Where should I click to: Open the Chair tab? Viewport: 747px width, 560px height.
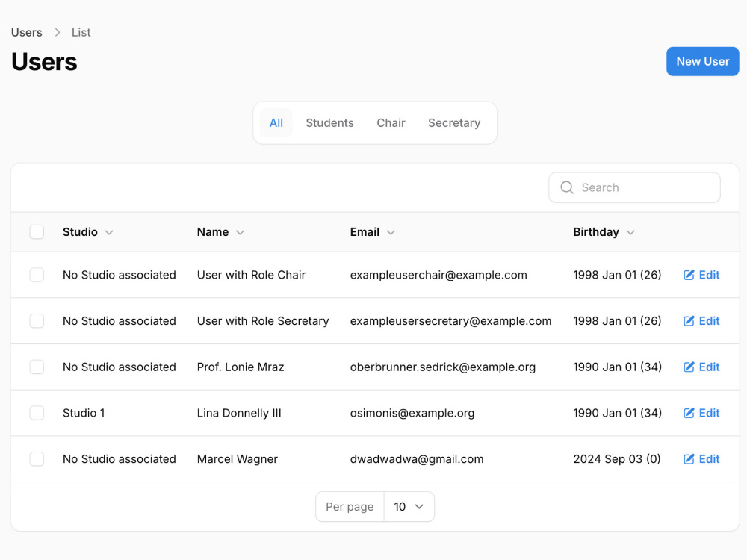click(x=391, y=123)
